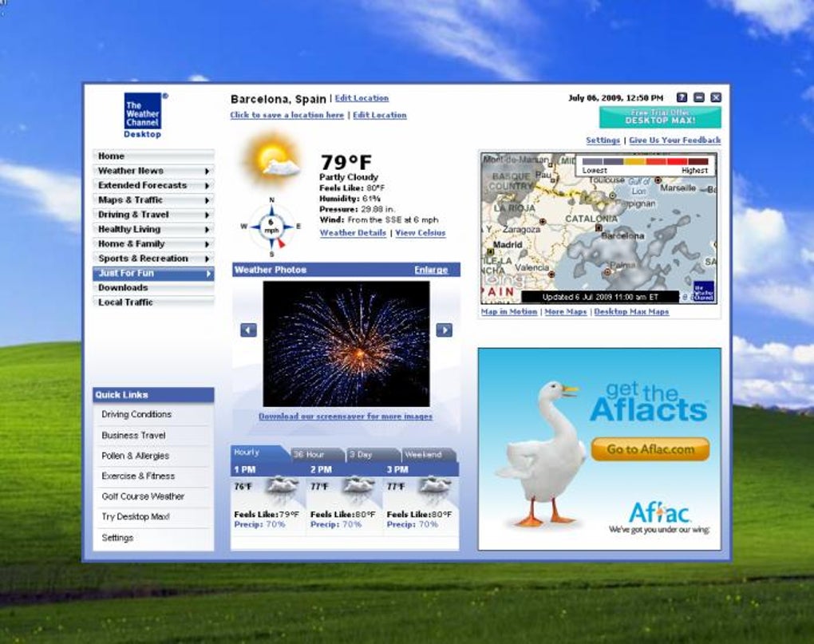Click the Barcelona radar map thumbnail

(599, 227)
